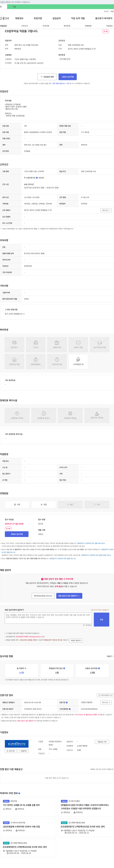Viewport: 114px width, 868px height.
Task: Click the 기숙사 benefit icon
Action: coord(36,345)
